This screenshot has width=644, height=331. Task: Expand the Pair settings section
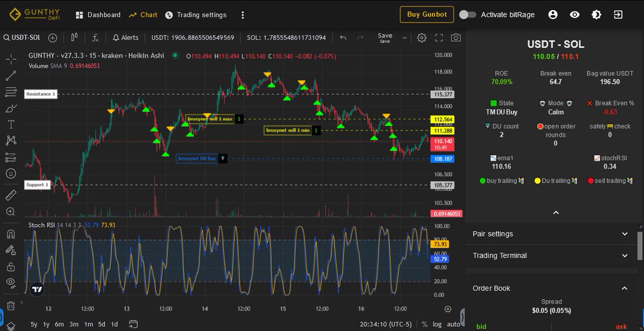point(551,234)
